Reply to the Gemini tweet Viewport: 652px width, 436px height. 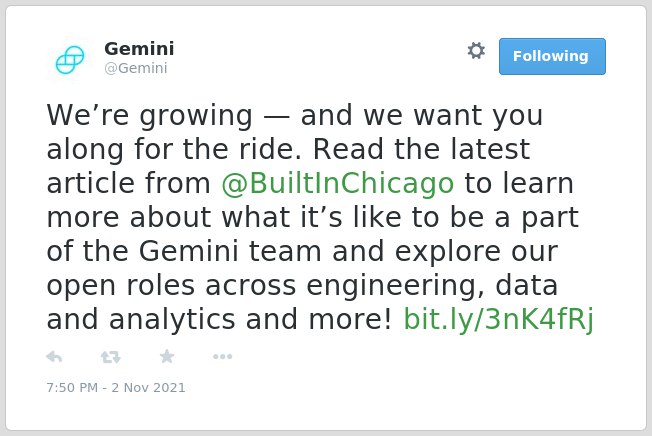[54, 357]
